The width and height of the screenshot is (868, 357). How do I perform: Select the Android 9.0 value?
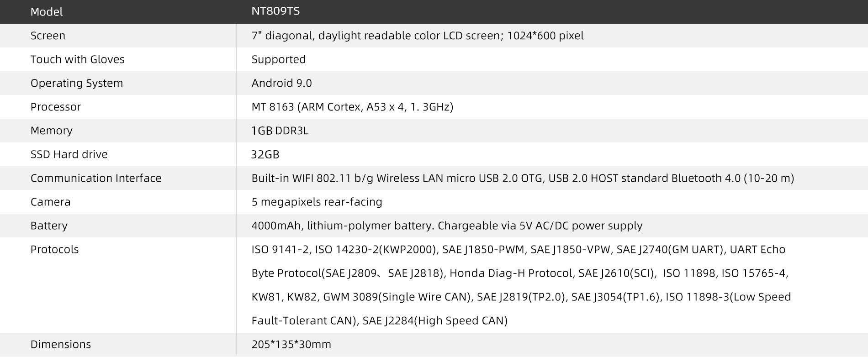coord(281,83)
